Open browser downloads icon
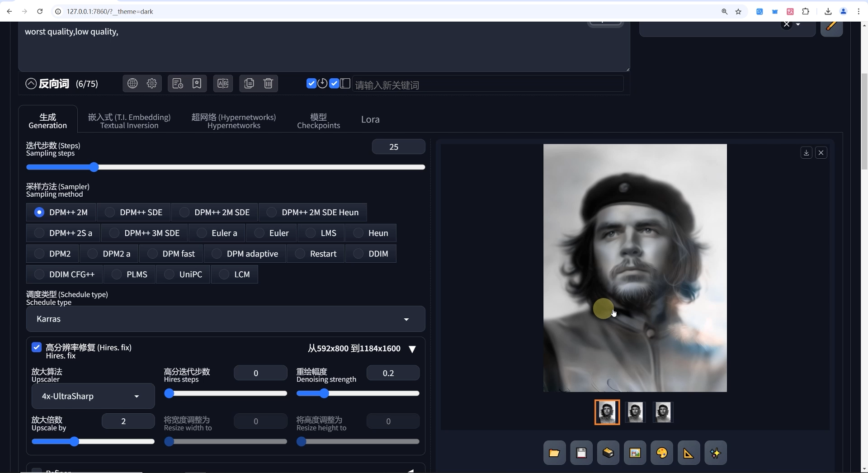 [828, 11]
